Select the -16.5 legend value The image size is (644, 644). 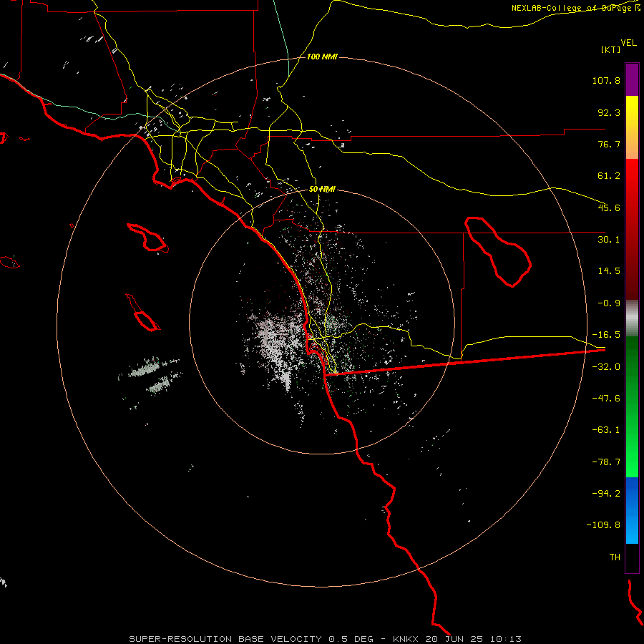click(606, 335)
